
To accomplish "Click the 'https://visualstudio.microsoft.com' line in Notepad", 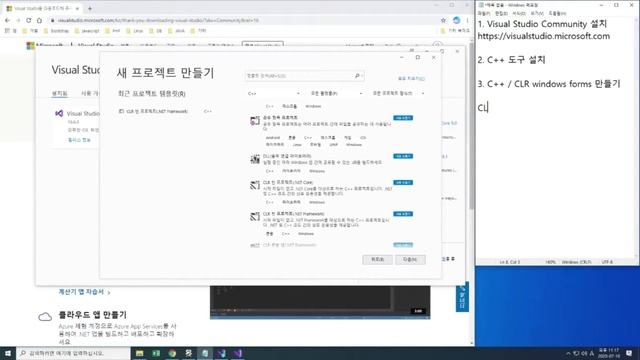I will [x=544, y=36].
